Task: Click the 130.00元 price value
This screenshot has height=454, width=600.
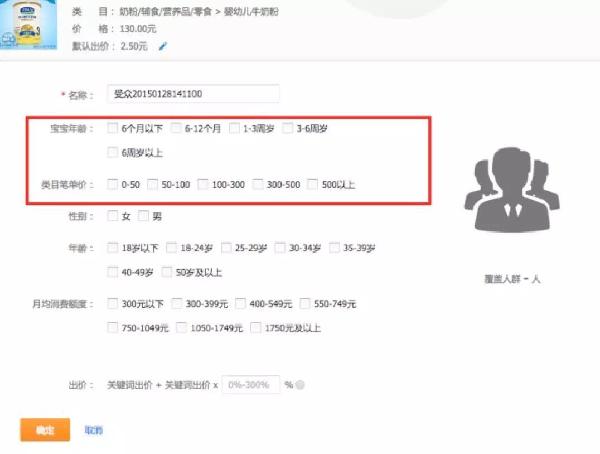Action: tap(138, 29)
